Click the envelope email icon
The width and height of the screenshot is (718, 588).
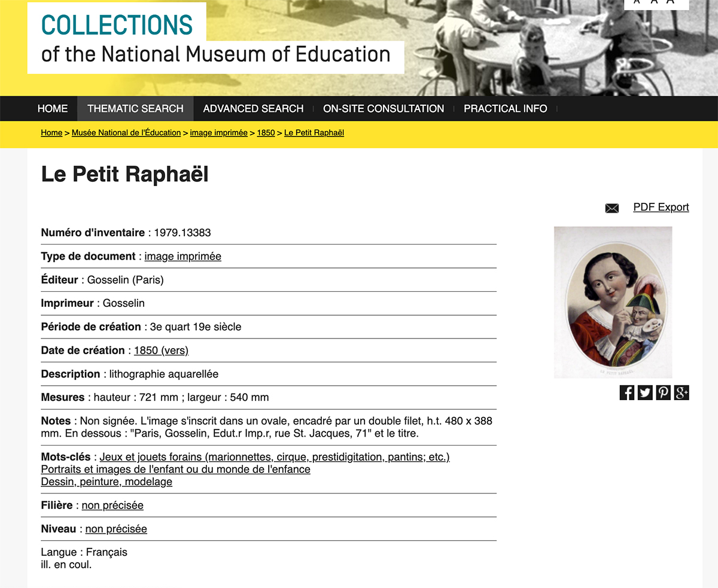coord(611,208)
